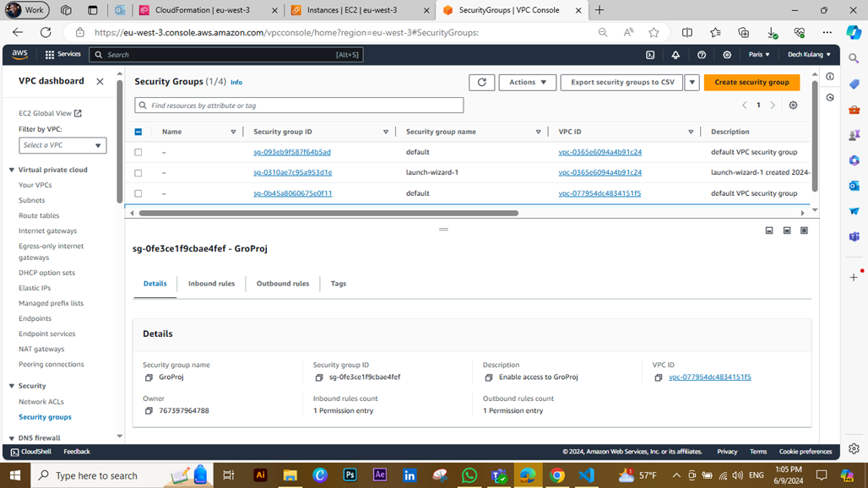This screenshot has width=868, height=488.
Task: Copy the owner account number
Action: (149, 410)
